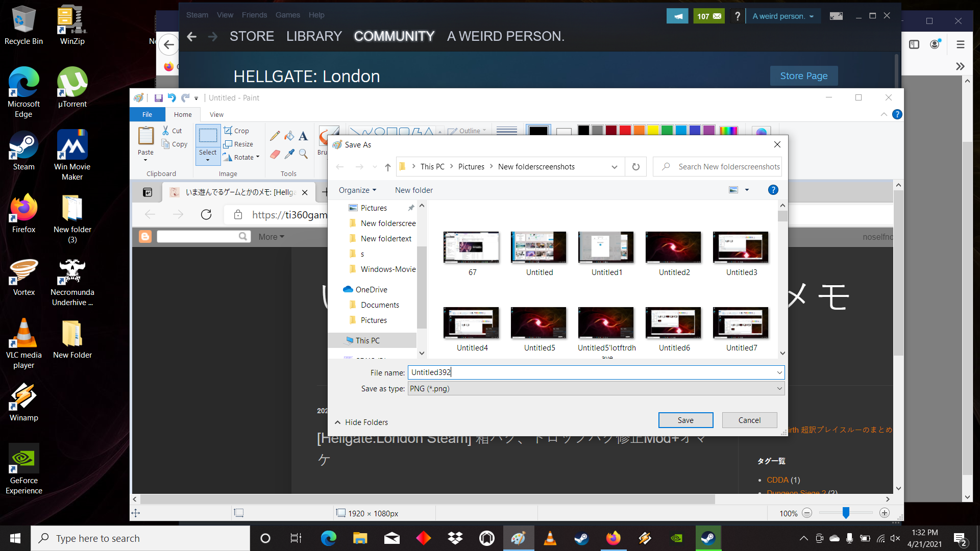980x551 pixels.
Task: Open help in Save As dialog
Action: tap(773, 190)
